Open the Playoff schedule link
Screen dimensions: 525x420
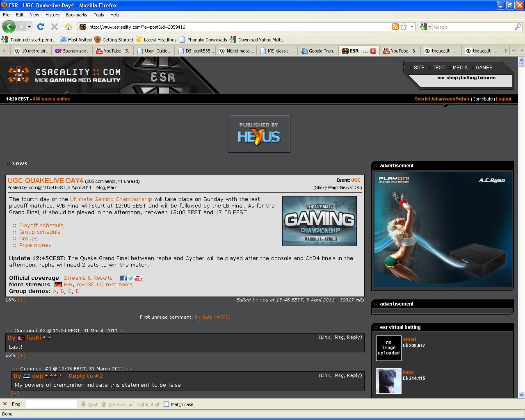click(41, 225)
